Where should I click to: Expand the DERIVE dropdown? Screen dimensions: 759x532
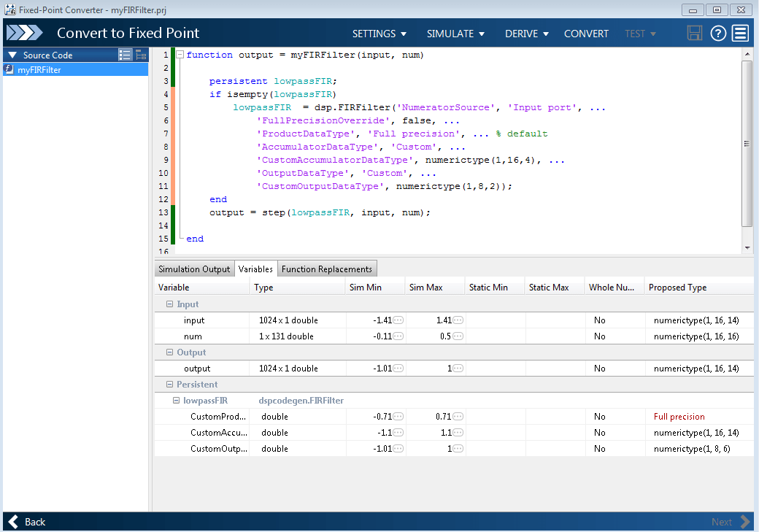[x=527, y=34]
